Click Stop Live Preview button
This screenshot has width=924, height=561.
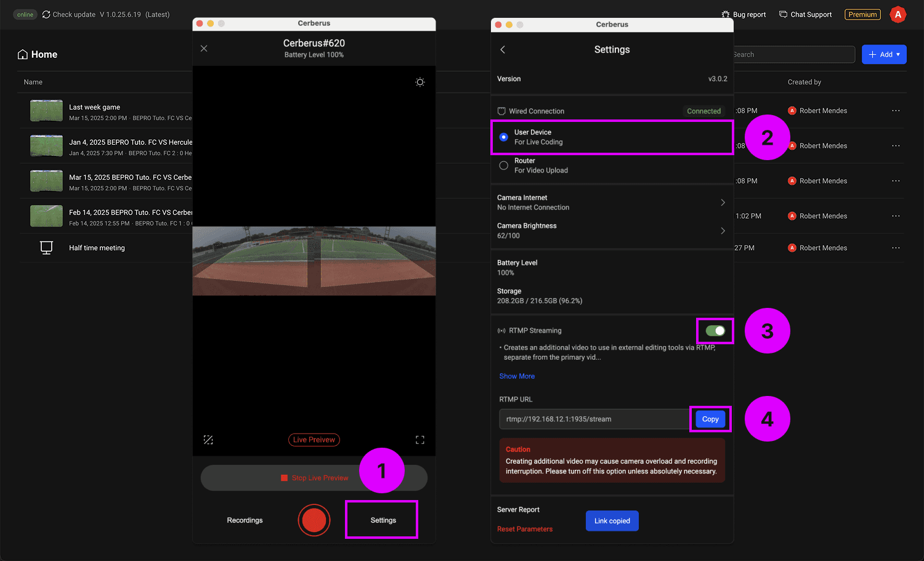314,478
